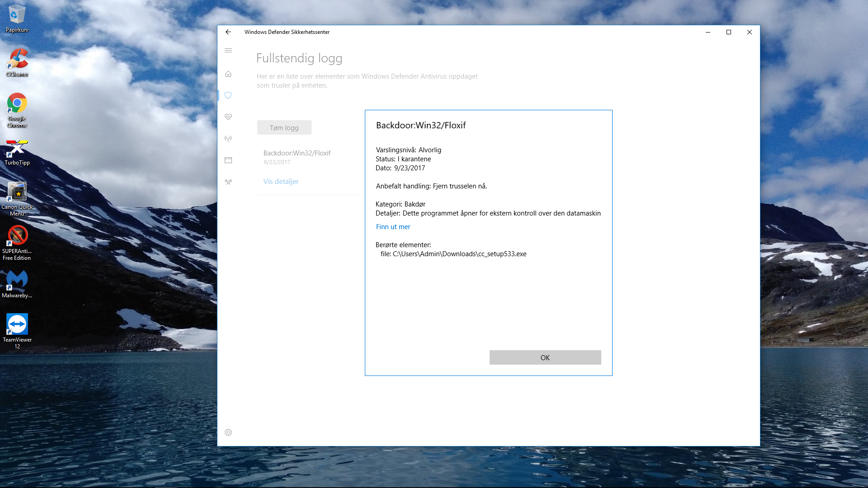Open the Google Chrome desktop shortcut
This screenshot has height=488, width=868.
tap(17, 110)
